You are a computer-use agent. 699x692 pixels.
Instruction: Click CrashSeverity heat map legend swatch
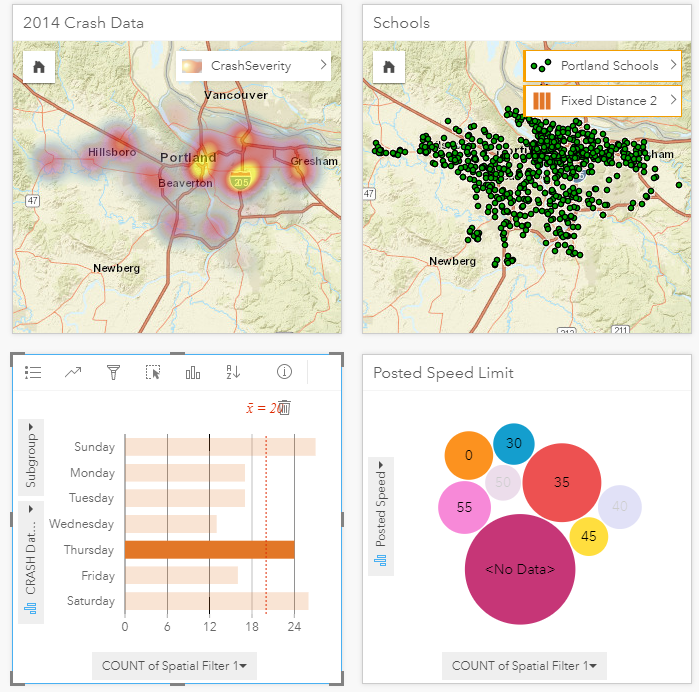pos(192,66)
